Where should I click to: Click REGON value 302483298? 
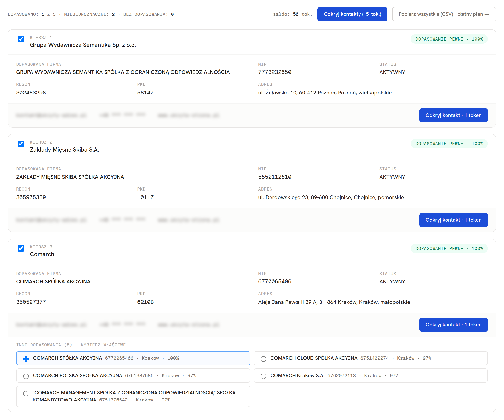(x=31, y=93)
